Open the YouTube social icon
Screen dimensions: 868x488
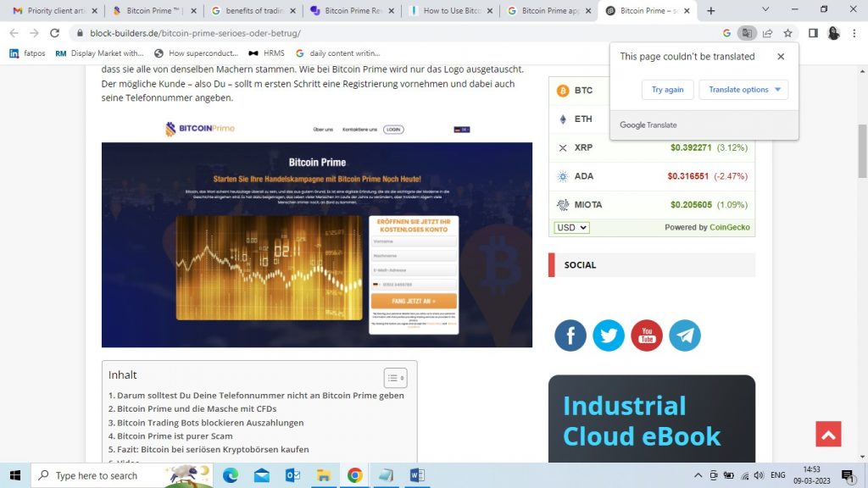[647, 335]
